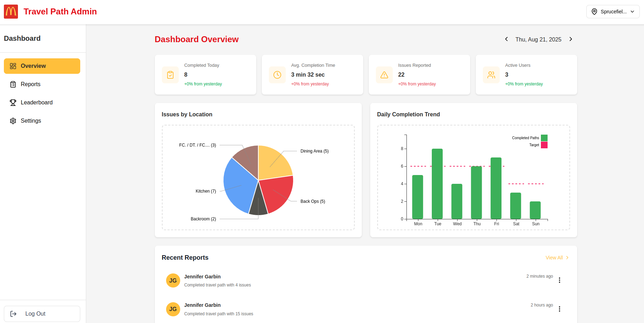Open the Reports page in sidebar
Screen dimensions: 644x323
click(x=31, y=84)
